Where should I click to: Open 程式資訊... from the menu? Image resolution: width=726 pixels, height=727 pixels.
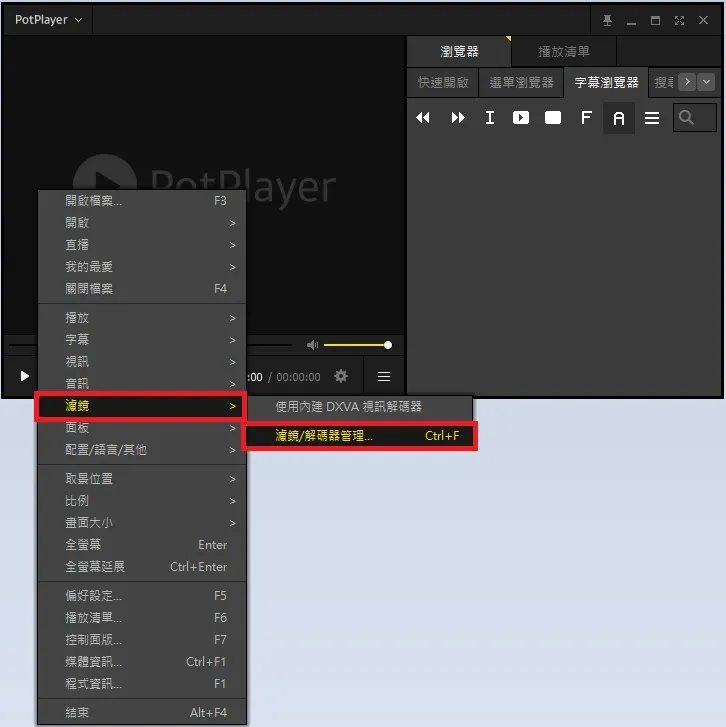point(142,684)
